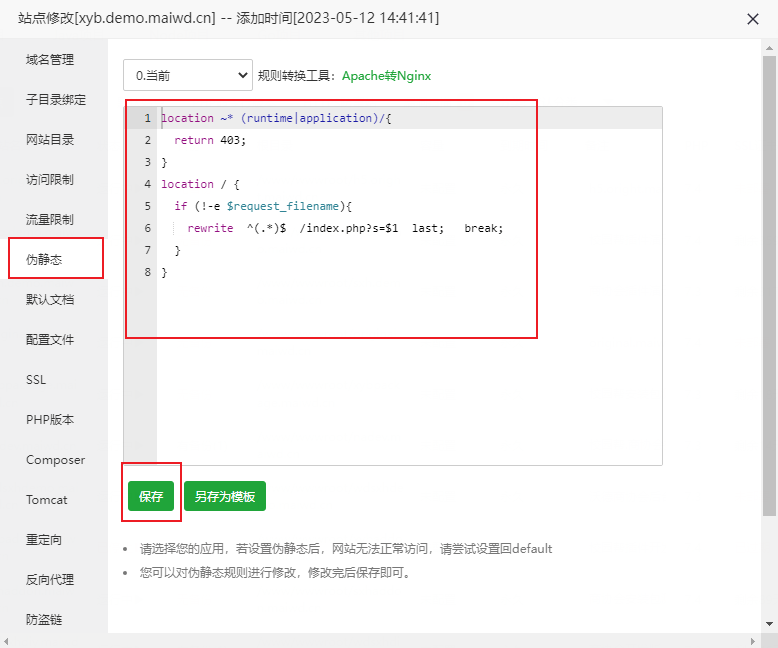Screen dimensions: 778x648
Task: Open the 0.当前 rule template dropdown
Action: pos(188,75)
